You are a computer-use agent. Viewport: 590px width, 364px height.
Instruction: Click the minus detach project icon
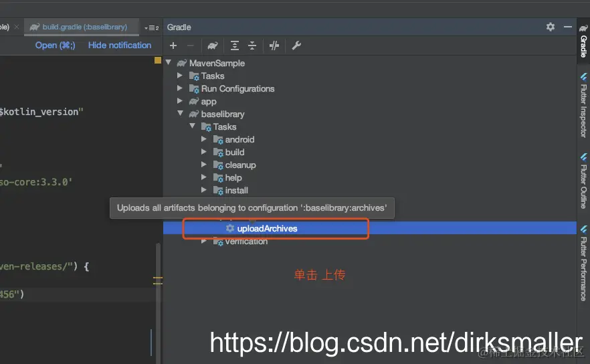click(x=191, y=45)
